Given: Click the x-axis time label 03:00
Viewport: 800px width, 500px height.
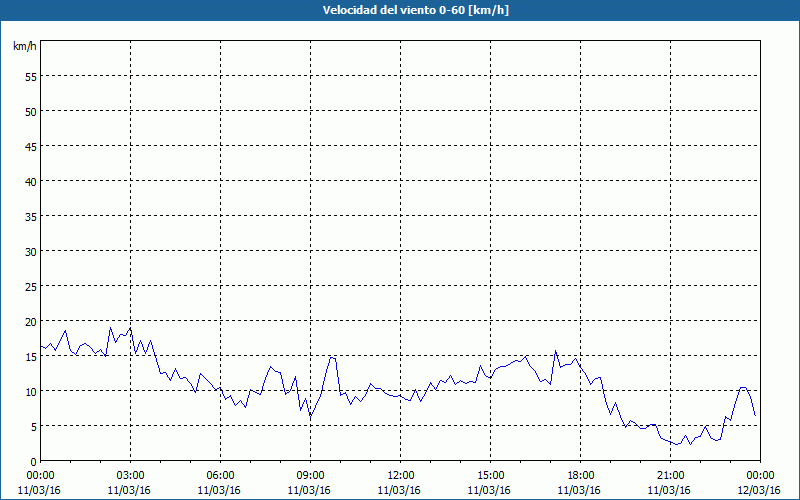Looking at the screenshot, I should click(x=131, y=476).
